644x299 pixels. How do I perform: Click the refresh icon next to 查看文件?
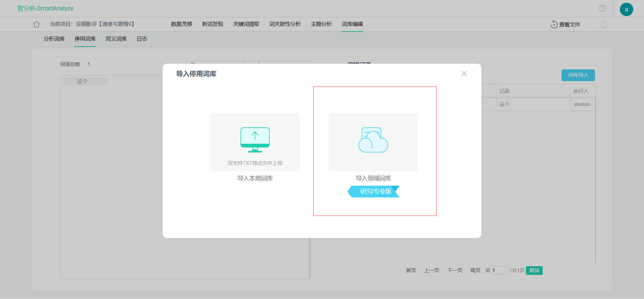point(554,24)
